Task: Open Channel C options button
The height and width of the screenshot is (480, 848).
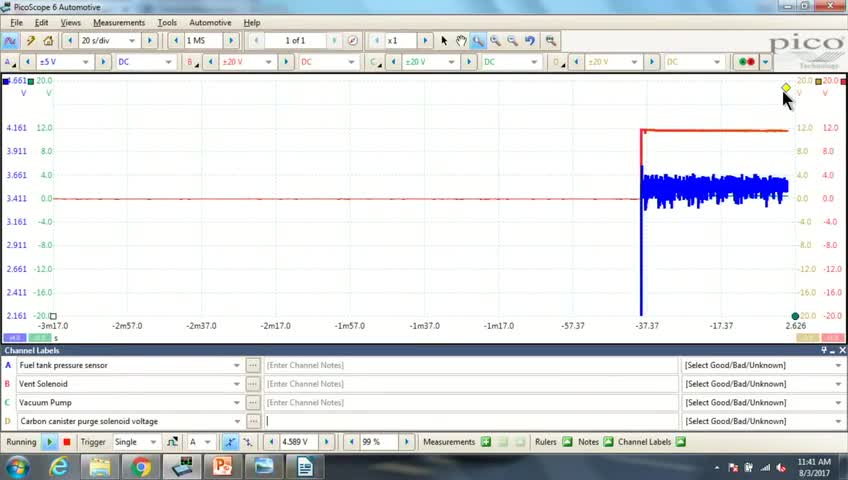Action: 375,62
